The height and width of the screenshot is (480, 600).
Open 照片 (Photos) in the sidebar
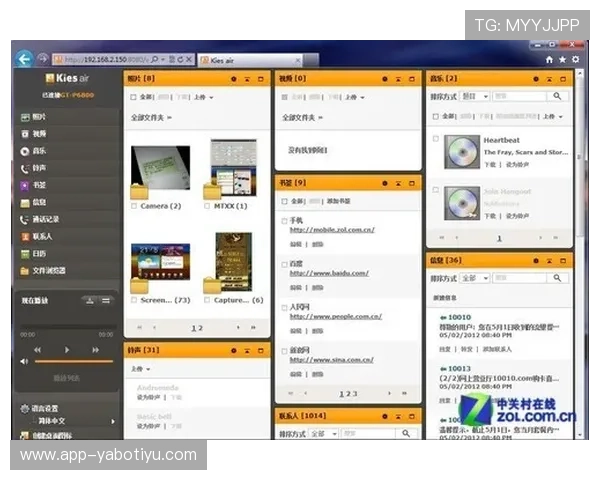click(x=38, y=117)
